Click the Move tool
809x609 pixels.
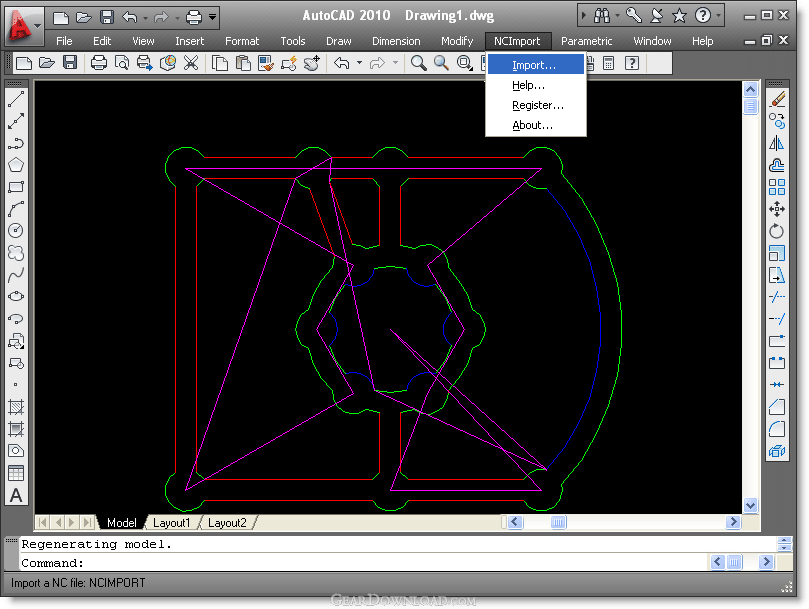tap(777, 209)
